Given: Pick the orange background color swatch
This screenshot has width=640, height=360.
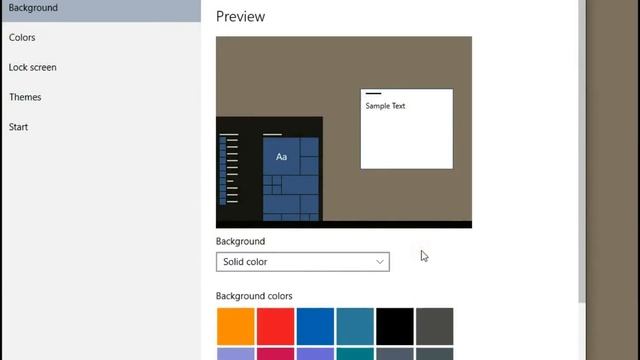Looking at the screenshot, I should pyautogui.click(x=236, y=327).
